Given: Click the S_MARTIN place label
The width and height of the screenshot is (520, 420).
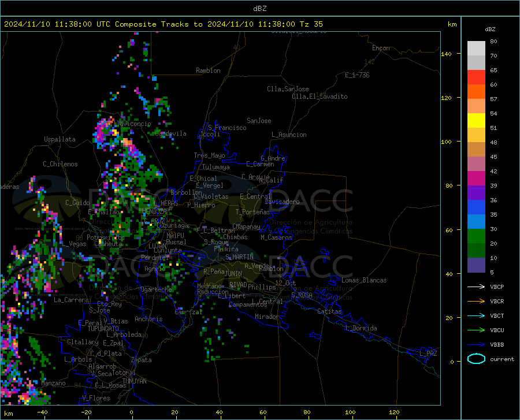Looking at the screenshot, I should (x=239, y=257).
